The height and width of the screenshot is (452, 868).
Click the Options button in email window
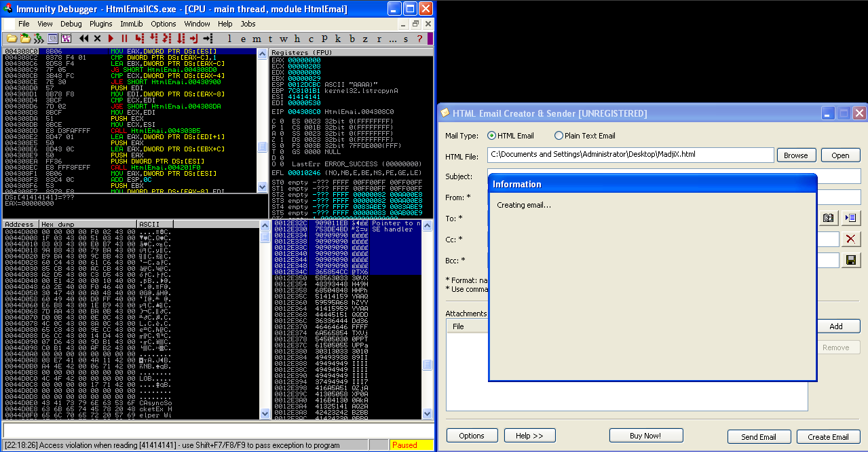click(x=472, y=436)
